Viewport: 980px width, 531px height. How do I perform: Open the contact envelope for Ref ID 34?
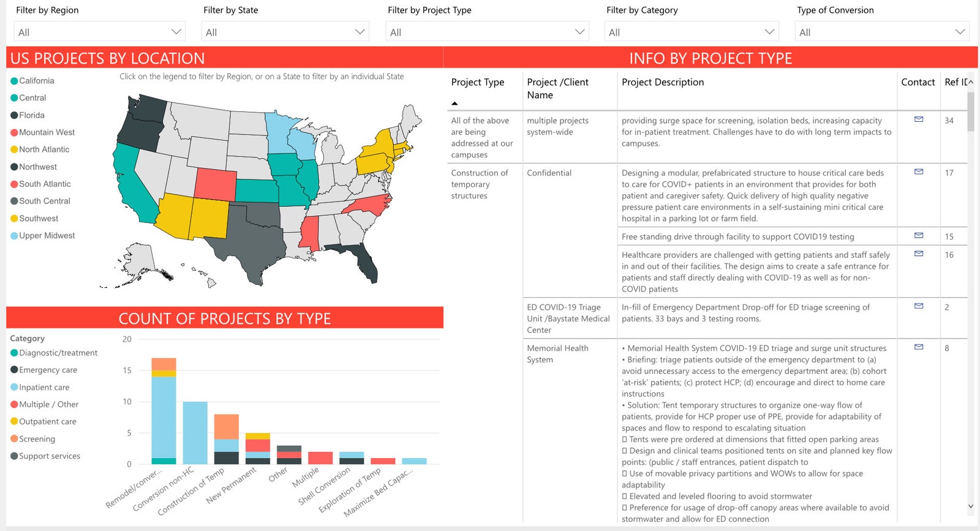tap(919, 119)
